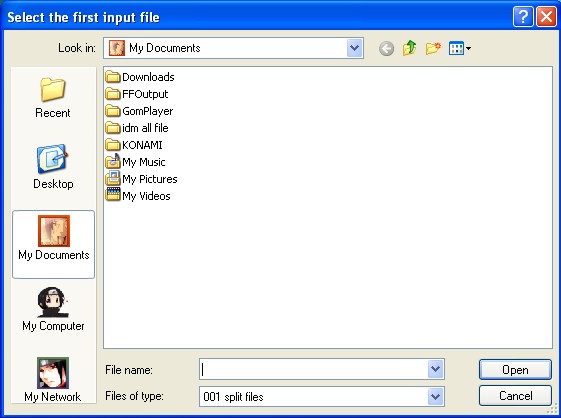Click the Open button
Viewport: 561px width, 418px height.
coord(515,370)
